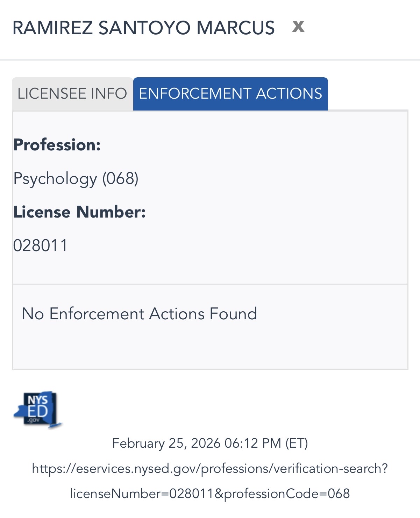Click the February 25, 2026 date
The width and height of the screenshot is (420, 518).
tap(166, 443)
